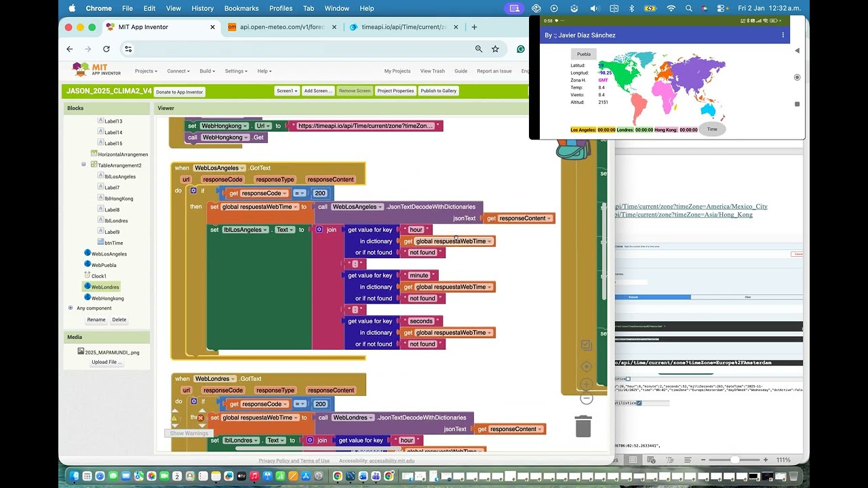Click the Chrome reload page icon

pyautogui.click(x=106, y=49)
